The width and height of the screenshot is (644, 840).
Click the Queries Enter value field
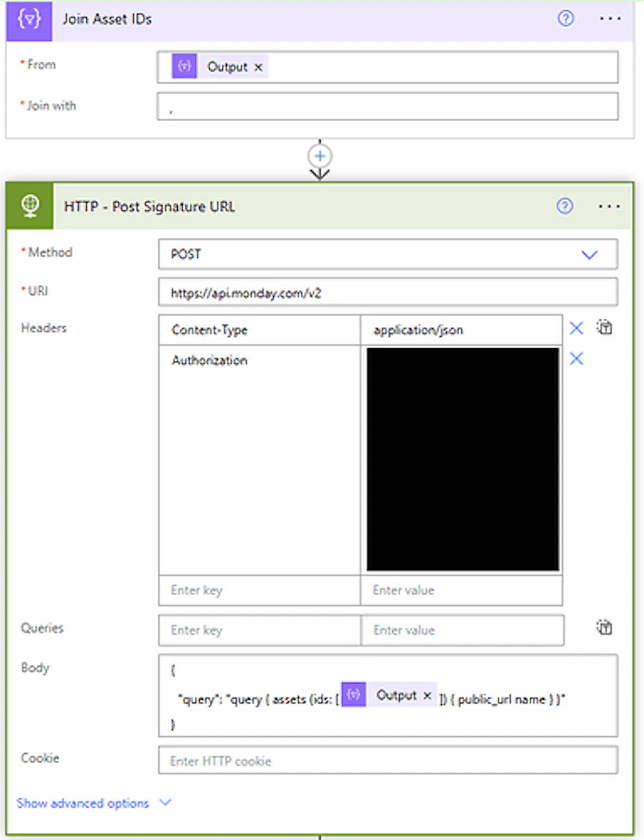pyautogui.click(x=462, y=630)
